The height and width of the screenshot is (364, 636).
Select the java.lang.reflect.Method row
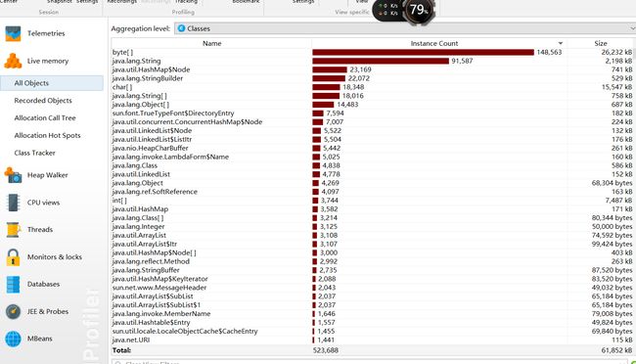[x=373, y=261]
